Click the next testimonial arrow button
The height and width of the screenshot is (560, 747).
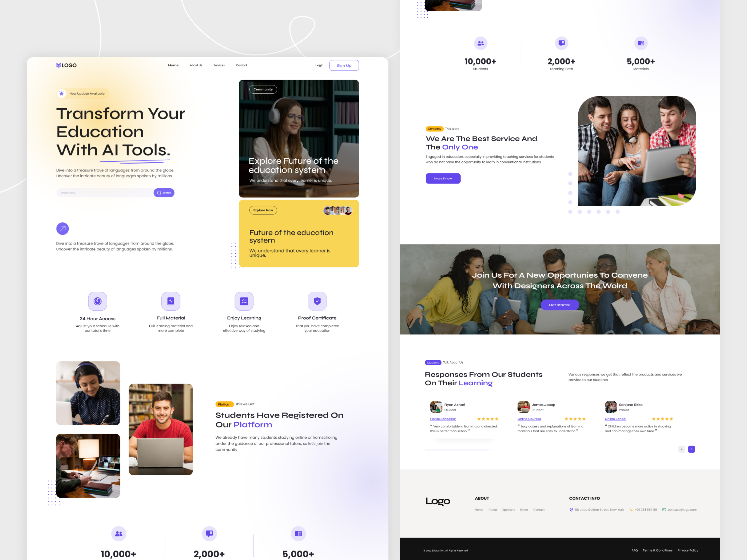[x=691, y=449]
